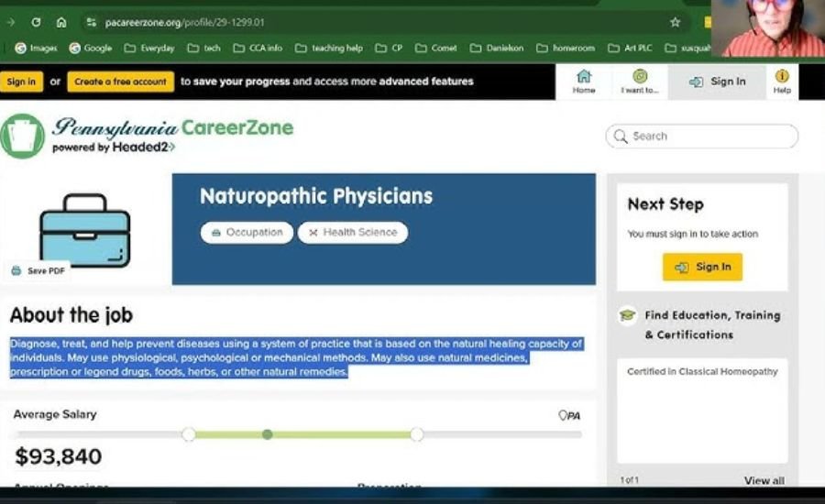The height and width of the screenshot is (504, 825).
Task: Click the yellow Sign In button under Next Step
Action: pyautogui.click(x=702, y=267)
